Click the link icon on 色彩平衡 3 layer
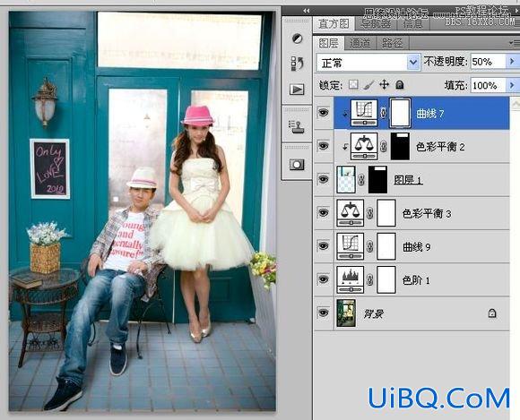This screenshot has width=520, height=420. (x=370, y=213)
